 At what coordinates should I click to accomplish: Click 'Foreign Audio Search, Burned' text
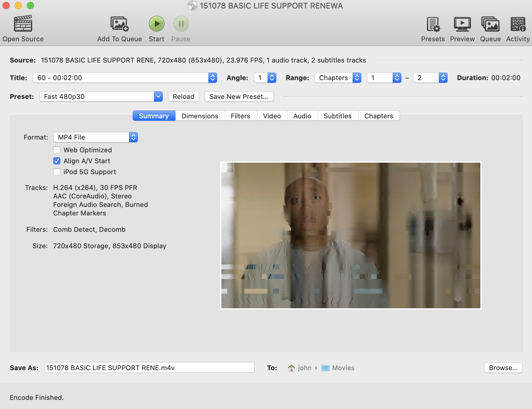(101, 204)
